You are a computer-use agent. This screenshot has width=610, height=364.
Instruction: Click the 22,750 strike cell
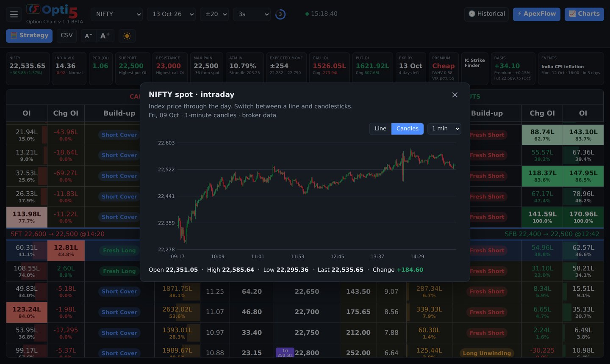(307, 333)
